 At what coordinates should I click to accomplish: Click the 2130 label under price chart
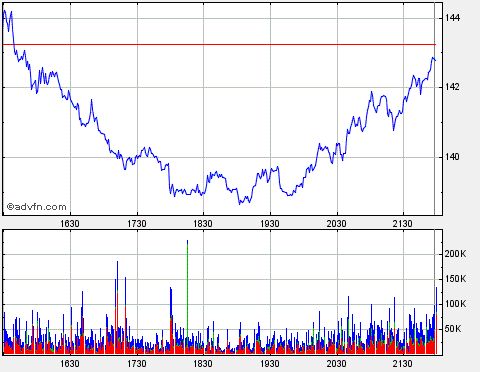coord(403,224)
